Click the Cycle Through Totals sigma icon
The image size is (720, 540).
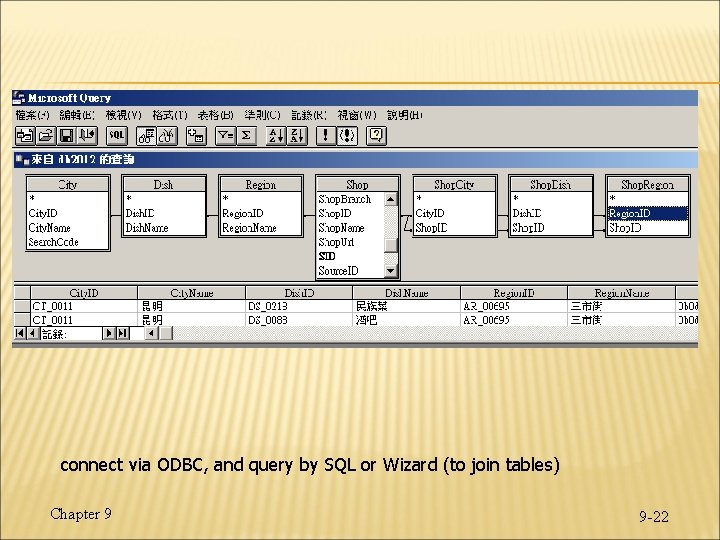point(246,135)
